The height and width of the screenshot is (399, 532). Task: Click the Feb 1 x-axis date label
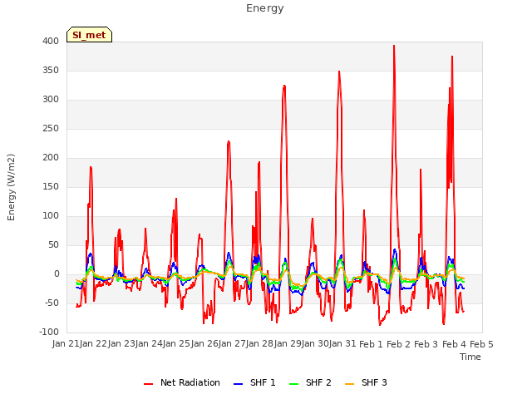click(x=371, y=344)
